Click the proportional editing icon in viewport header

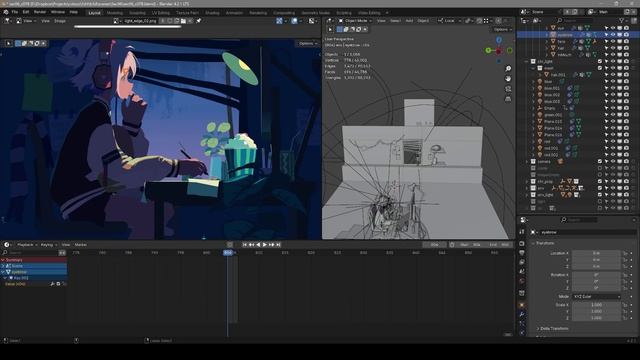498,20
